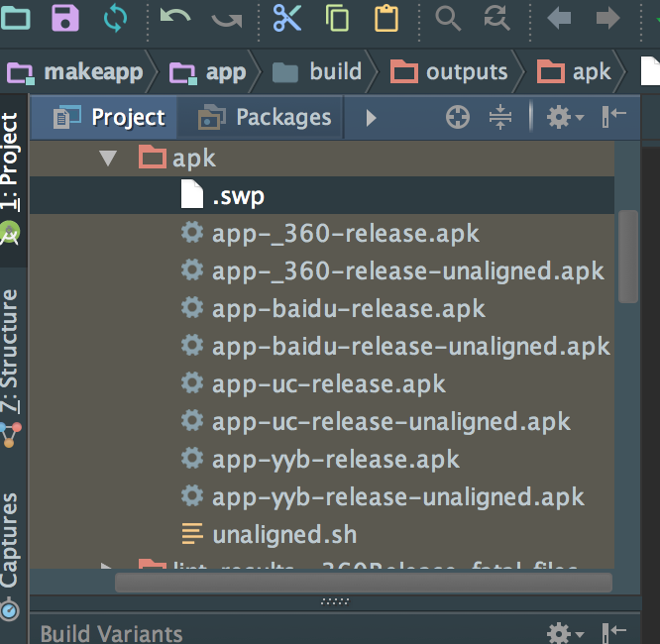Collapse the apk folder tree arrow
The height and width of the screenshot is (644, 660).
(108, 158)
